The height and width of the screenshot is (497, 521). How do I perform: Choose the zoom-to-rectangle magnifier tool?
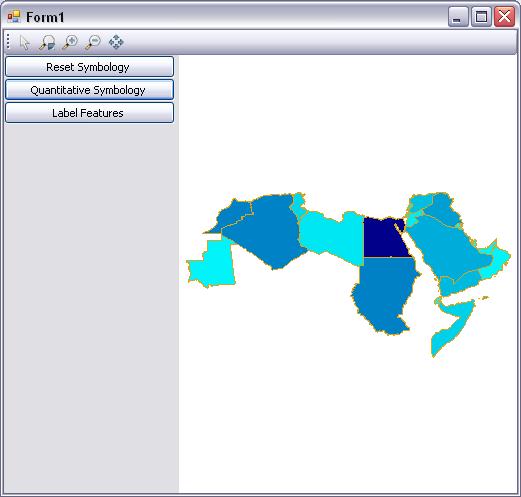point(47,42)
